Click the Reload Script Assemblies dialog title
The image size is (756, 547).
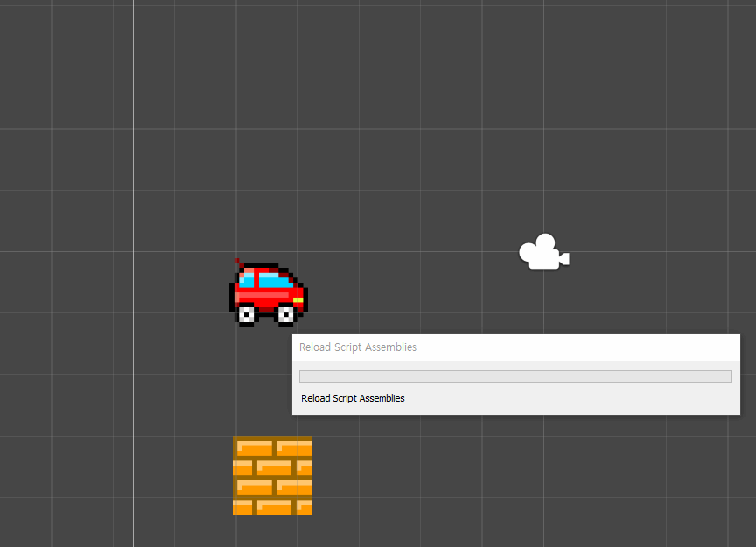pyautogui.click(x=358, y=347)
